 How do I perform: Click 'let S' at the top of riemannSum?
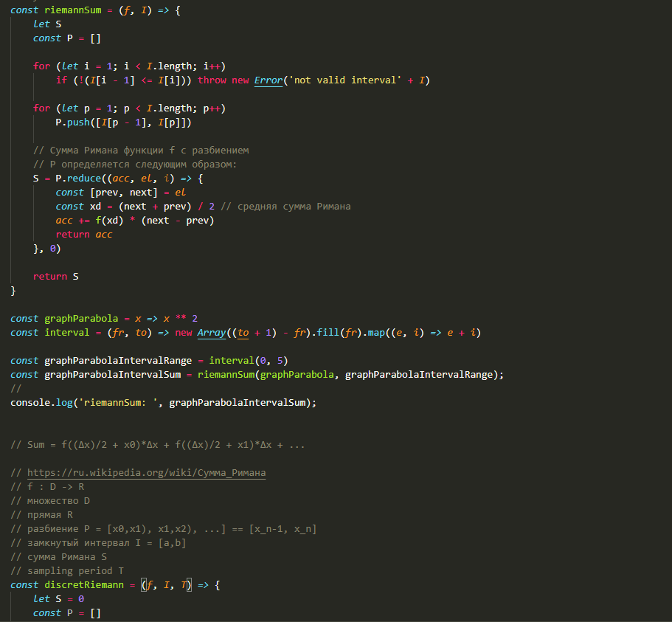pos(47,24)
